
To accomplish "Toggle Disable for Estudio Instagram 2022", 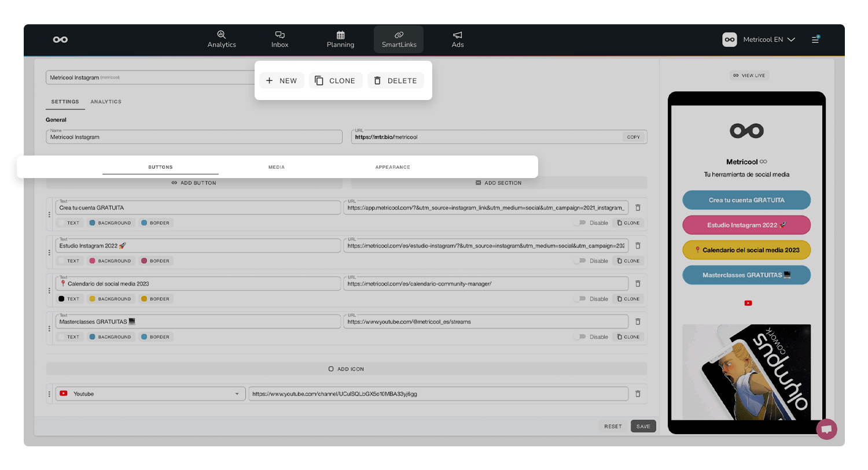I will (x=580, y=261).
